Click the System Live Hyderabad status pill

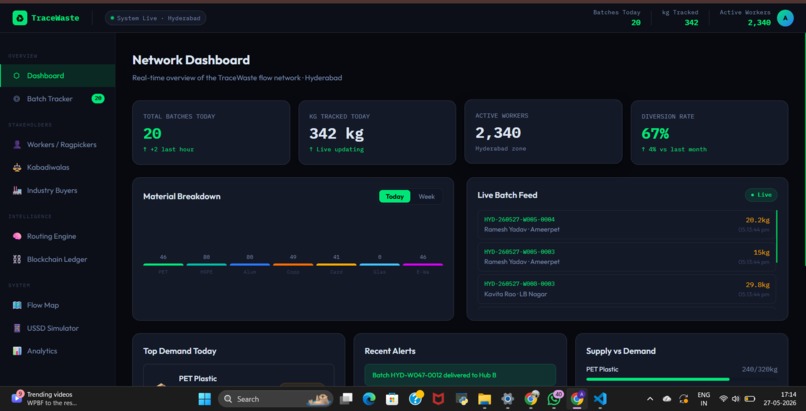click(156, 18)
